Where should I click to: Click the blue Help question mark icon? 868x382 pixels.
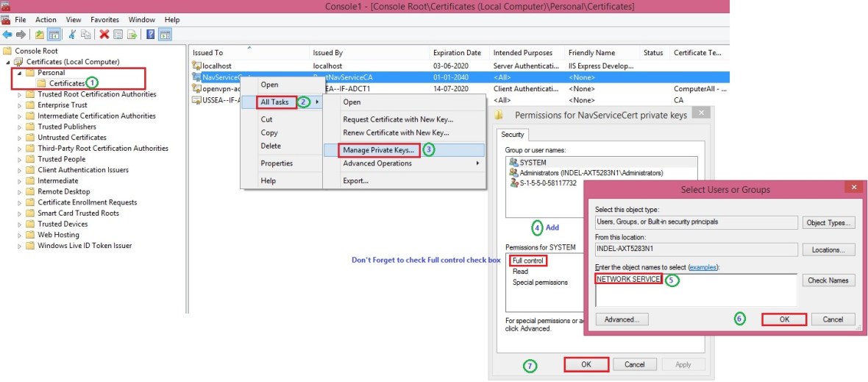[x=151, y=34]
